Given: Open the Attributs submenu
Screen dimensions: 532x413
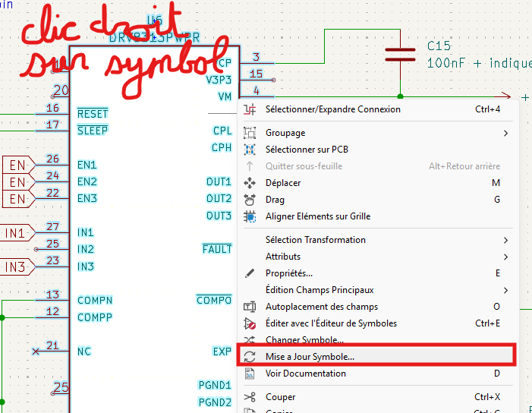Looking at the screenshot, I should 378,257.
